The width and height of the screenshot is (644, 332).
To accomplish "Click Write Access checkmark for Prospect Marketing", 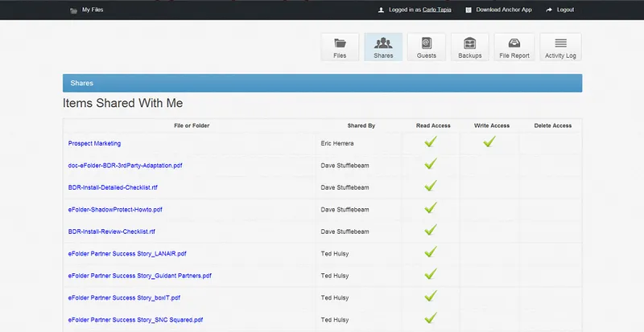I will tap(489, 142).
